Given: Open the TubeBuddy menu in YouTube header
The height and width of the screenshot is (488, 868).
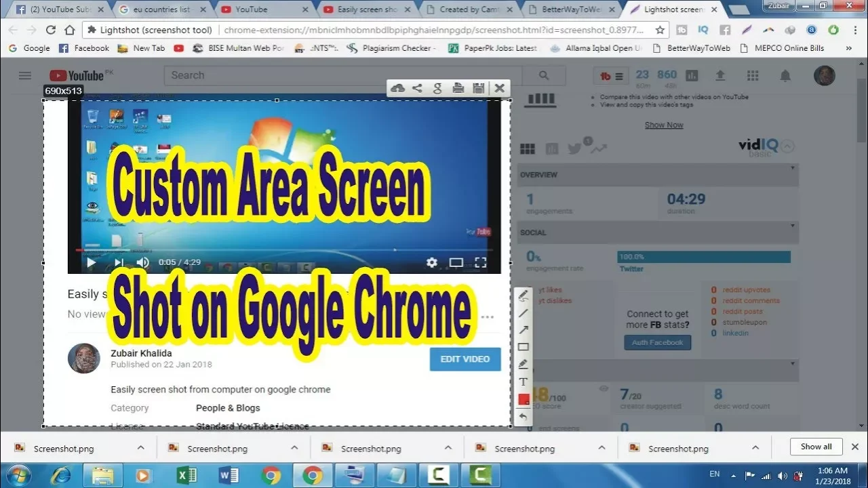Looking at the screenshot, I should pyautogui.click(x=611, y=75).
